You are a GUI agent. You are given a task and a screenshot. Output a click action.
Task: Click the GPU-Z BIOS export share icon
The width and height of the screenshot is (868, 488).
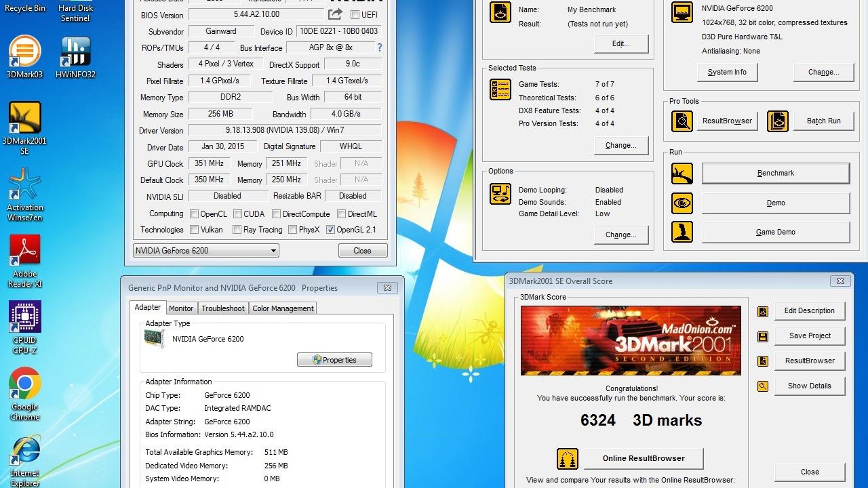pos(335,14)
